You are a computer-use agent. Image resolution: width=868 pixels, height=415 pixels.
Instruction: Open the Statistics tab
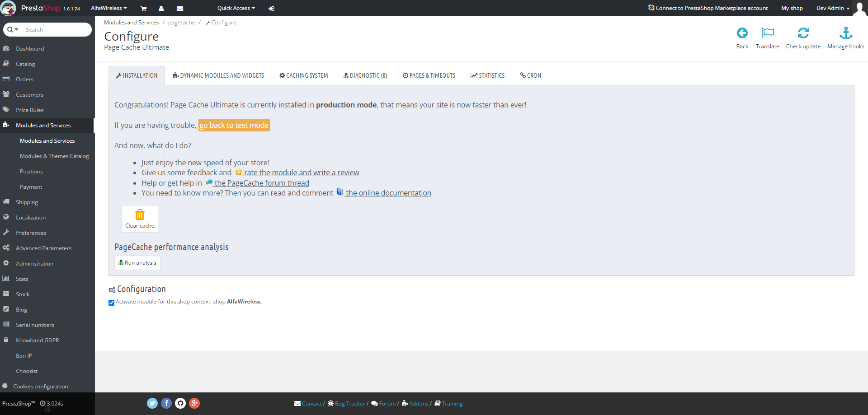tap(487, 75)
